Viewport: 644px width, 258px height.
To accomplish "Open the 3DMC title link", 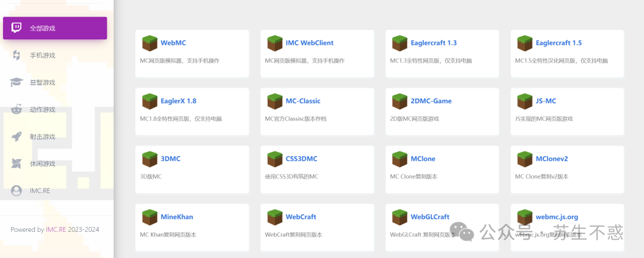I will (171, 158).
